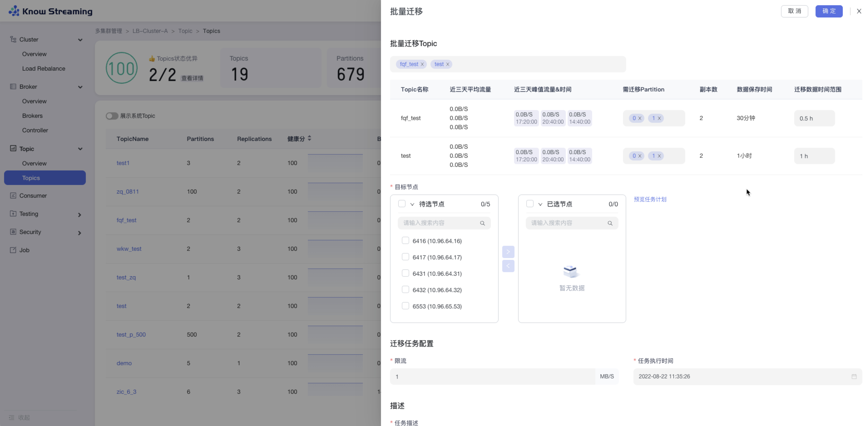The height and width of the screenshot is (426, 868).
Task: Remove the fqf_test tag from selected topics
Action: 422,64
